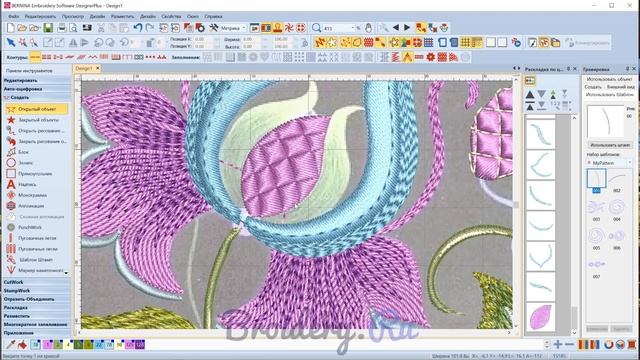Open the Файл menu
The image size is (640, 360).
pyautogui.click(x=13, y=16)
